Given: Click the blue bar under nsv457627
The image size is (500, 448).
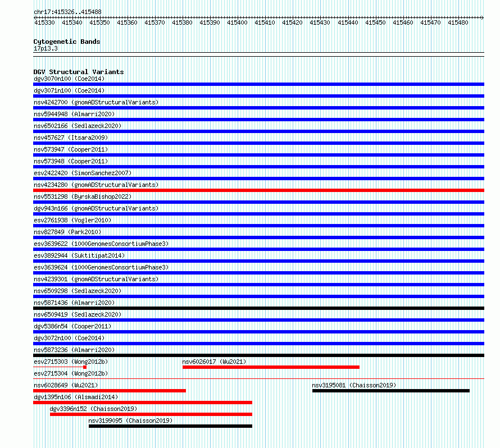Looking at the screenshot, I should tap(258, 143).
